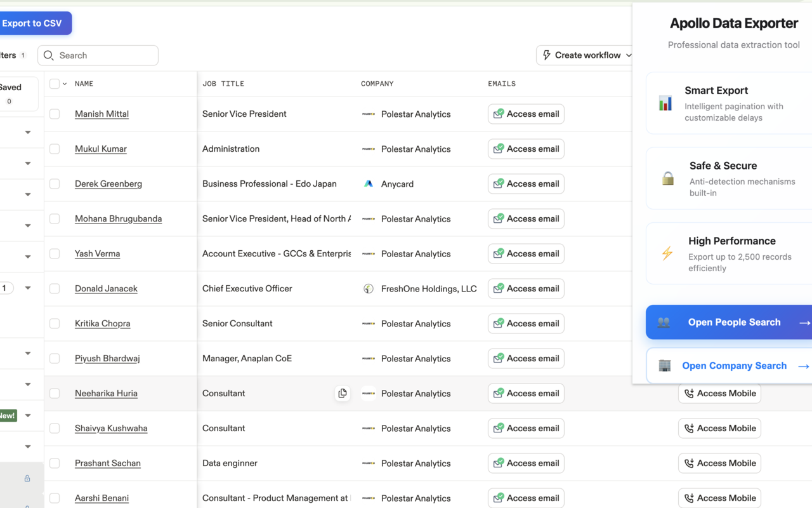Viewport: 812px width, 508px height.
Task: Open Prashant Sachan's contact page
Action: (x=108, y=463)
